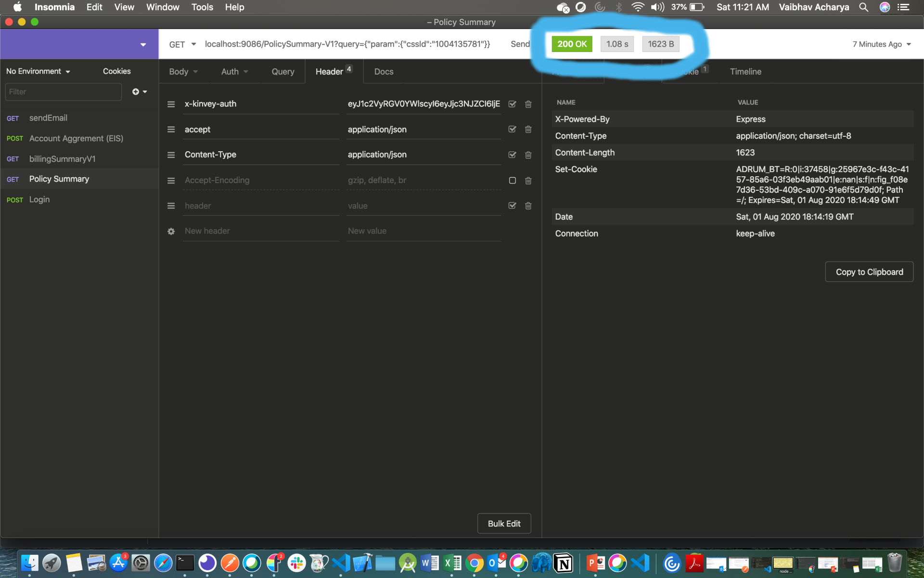
Task: Open Spotlight search from the menu bar
Action: (864, 7)
